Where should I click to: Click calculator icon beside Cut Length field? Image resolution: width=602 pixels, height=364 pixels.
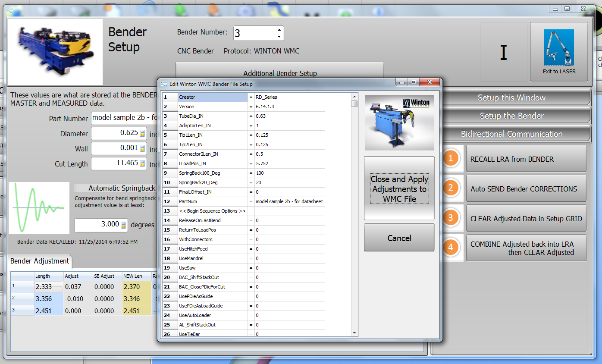(x=142, y=164)
